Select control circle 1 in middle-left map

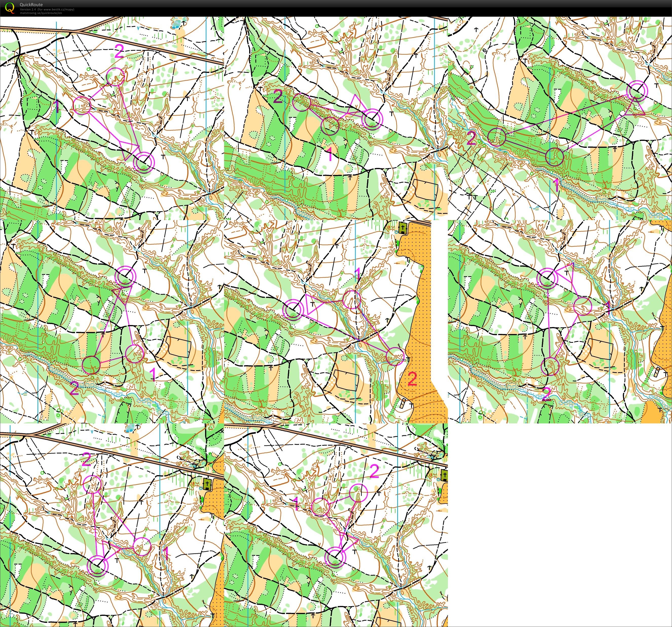[x=135, y=354]
